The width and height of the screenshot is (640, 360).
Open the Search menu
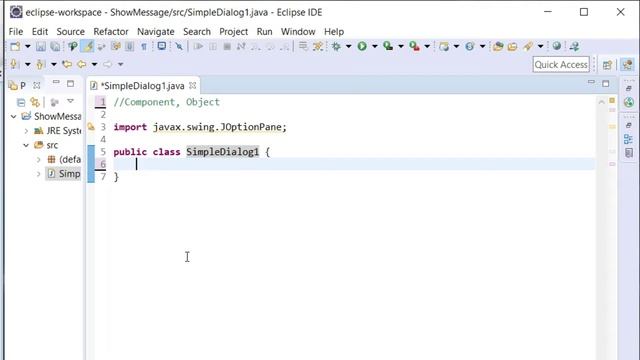point(197,31)
